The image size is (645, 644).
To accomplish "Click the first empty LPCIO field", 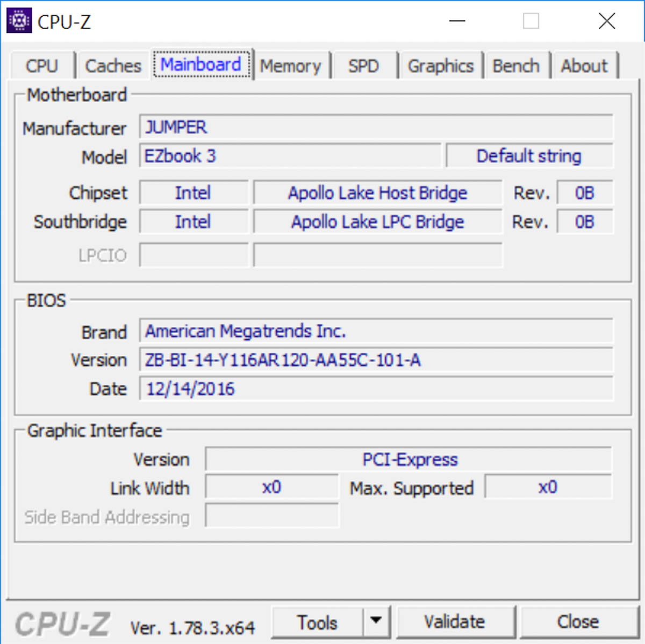I will (x=193, y=255).
